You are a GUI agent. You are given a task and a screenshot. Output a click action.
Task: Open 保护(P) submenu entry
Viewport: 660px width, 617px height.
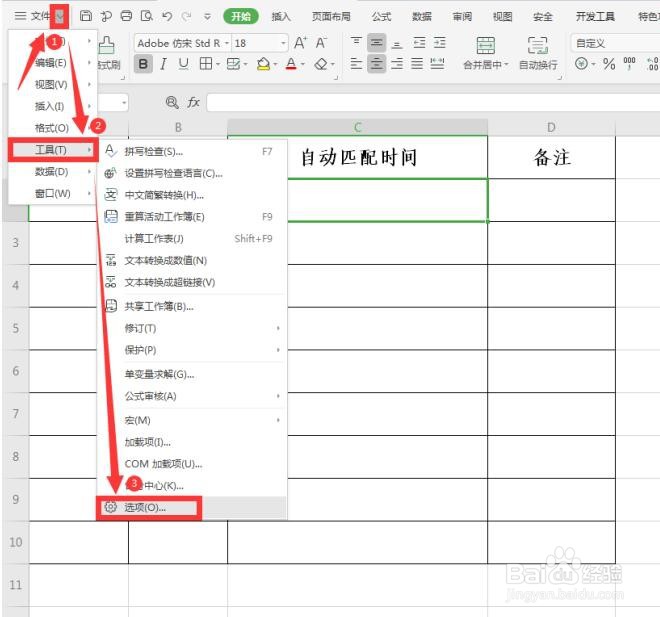pos(192,350)
